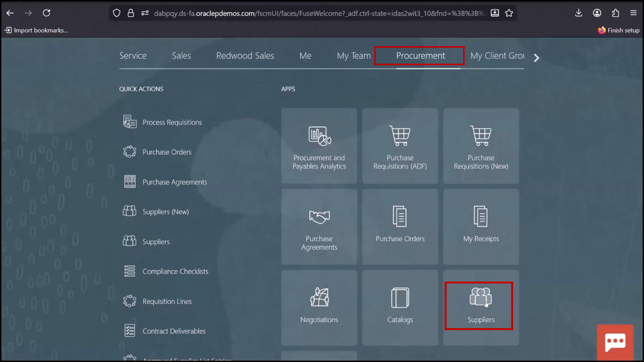Reload the page with refresh icon
Screen dimensions: 644x362
(x=47, y=13)
